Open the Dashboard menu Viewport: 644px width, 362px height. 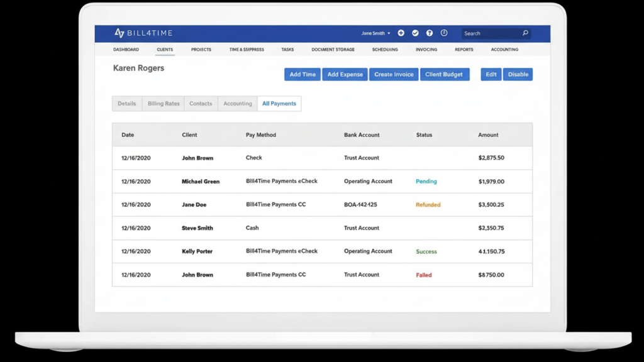tap(126, 50)
